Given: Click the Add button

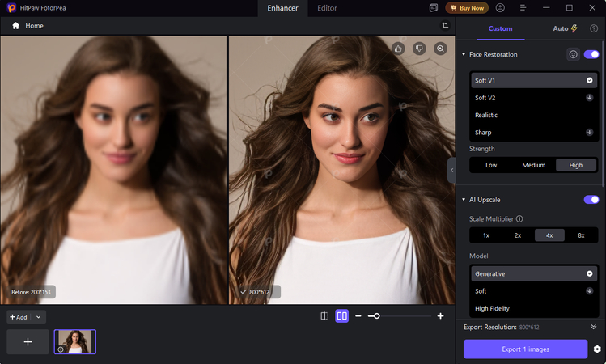Looking at the screenshot, I should (x=19, y=317).
